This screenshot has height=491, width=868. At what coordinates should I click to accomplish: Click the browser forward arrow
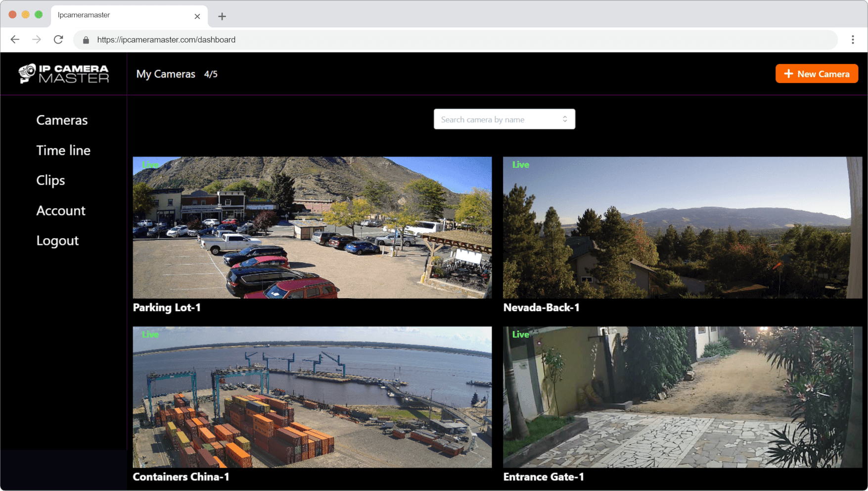click(x=37, y=40)
